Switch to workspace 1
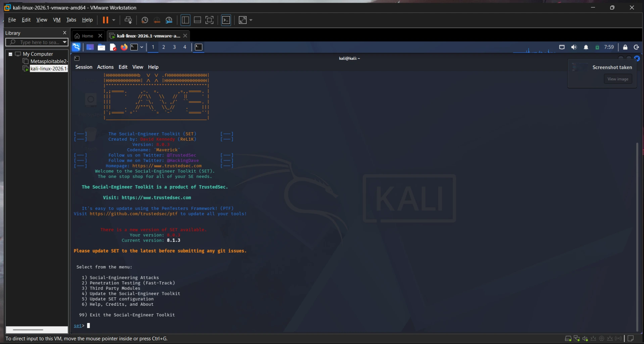This screenshot has width=644, height=344. [x=153, y=47]
